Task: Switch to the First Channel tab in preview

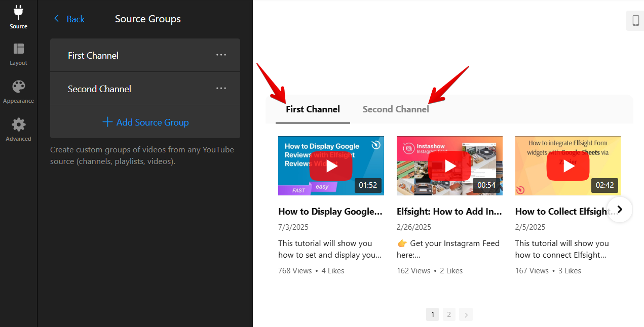Action: 313,109
